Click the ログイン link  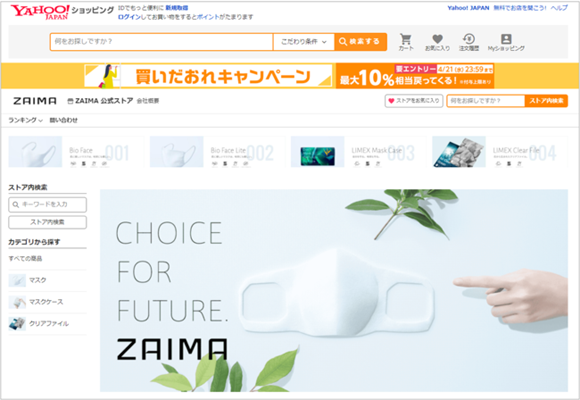click(x=129, y=17)
